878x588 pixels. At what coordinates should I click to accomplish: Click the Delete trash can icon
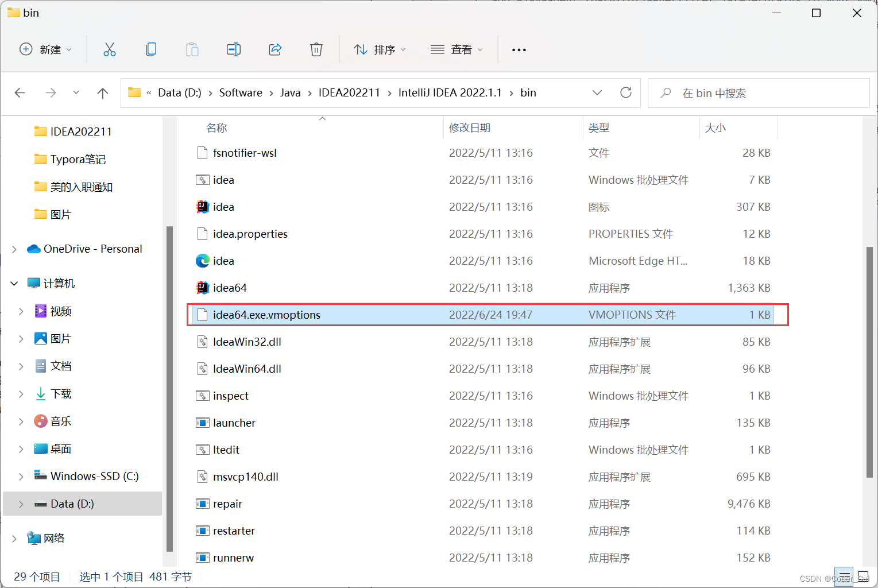coord(316,49)
